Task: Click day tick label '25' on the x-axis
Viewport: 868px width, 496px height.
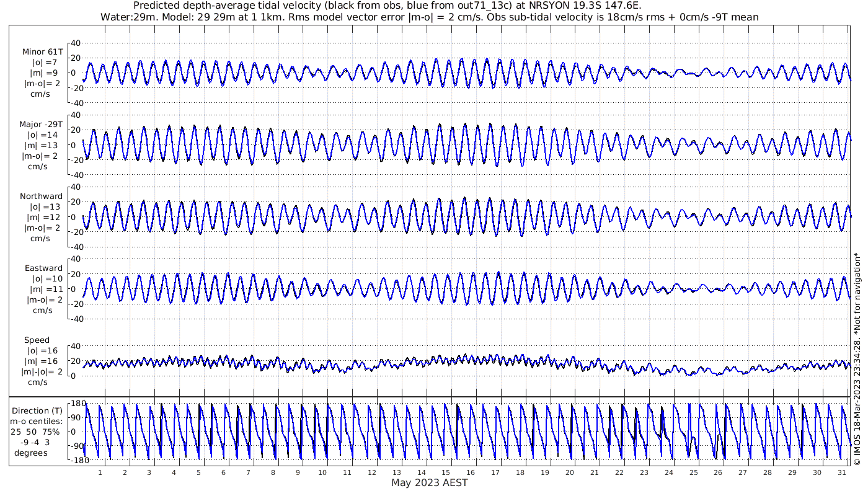Action: pos(693,472)
